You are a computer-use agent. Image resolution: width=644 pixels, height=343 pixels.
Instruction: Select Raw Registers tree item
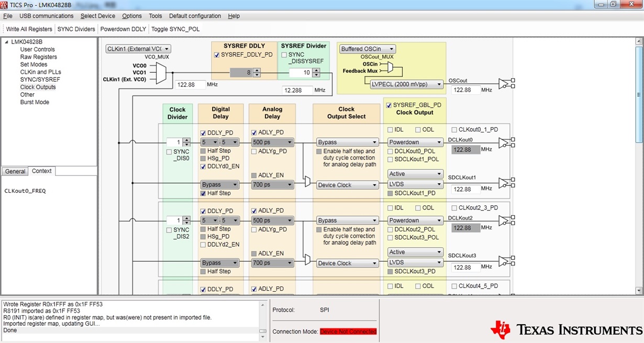pos(38,57)
